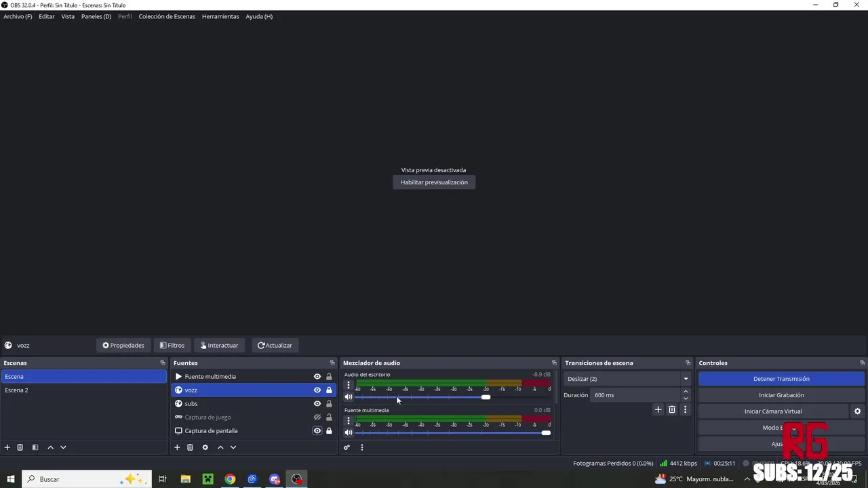This screenshot has width=868, height=488.
Task: Move source down arrow in Fuentes panel
Action: pyautogui.click(x=233, y=447)
